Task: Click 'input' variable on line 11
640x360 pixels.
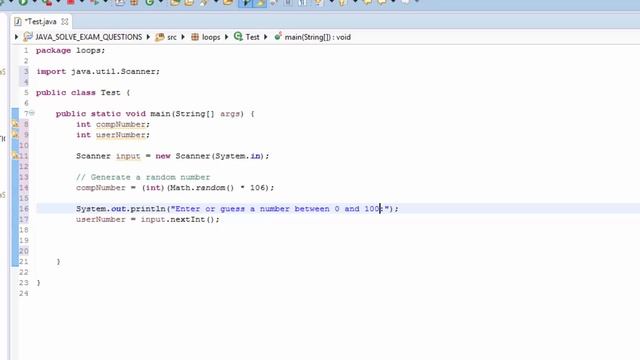Action: [x=128, y=156]
